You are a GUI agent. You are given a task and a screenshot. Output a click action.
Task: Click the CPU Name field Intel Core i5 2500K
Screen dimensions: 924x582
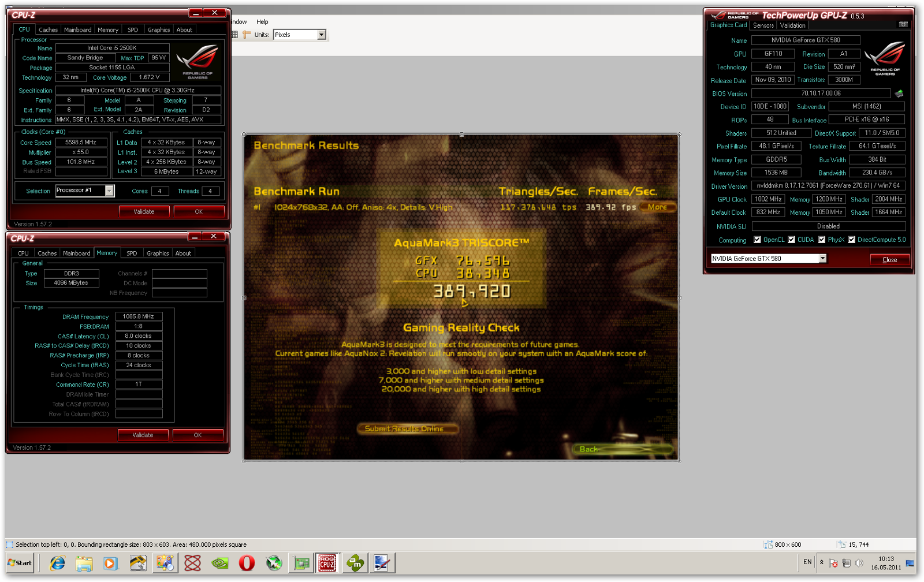coord(112,48)
